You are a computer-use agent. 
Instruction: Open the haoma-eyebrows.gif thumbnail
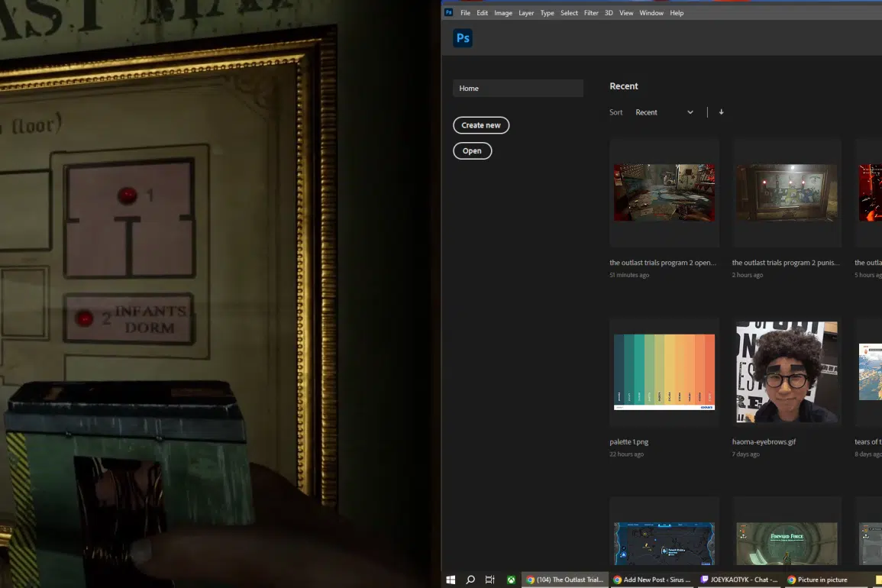coord(787,372)
